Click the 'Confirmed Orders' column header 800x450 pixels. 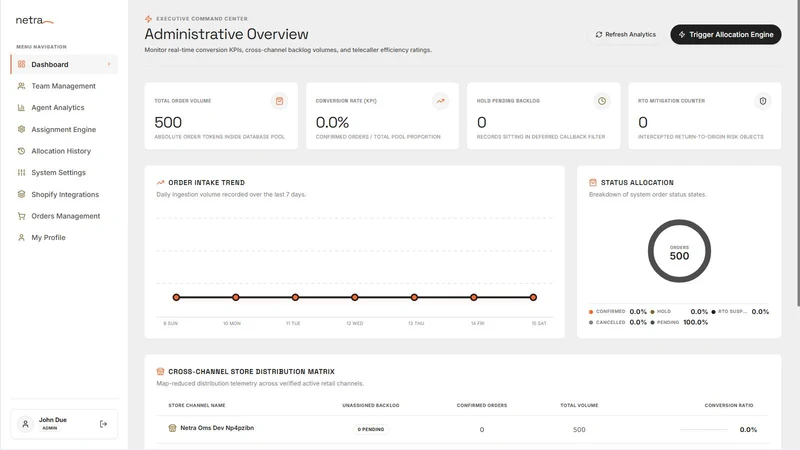[x=482, y=405]
